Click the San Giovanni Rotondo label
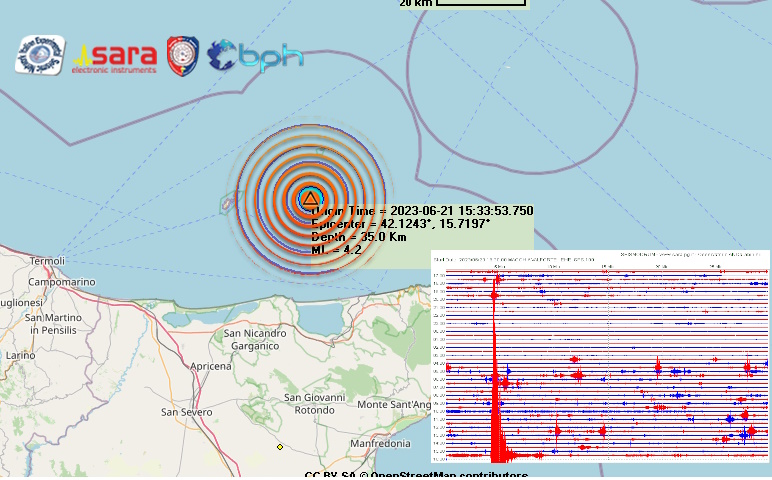Viewport: 772px width, 480px height. coord(313,403)
